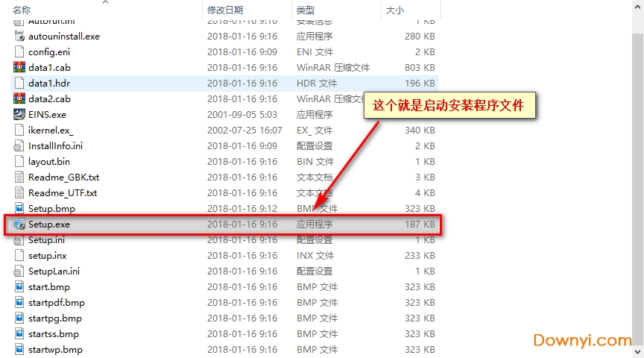644x358 pixels.
Task: Select the InstallInfo.ini file name
Action: pyautogui.click(x=55, y=146)
